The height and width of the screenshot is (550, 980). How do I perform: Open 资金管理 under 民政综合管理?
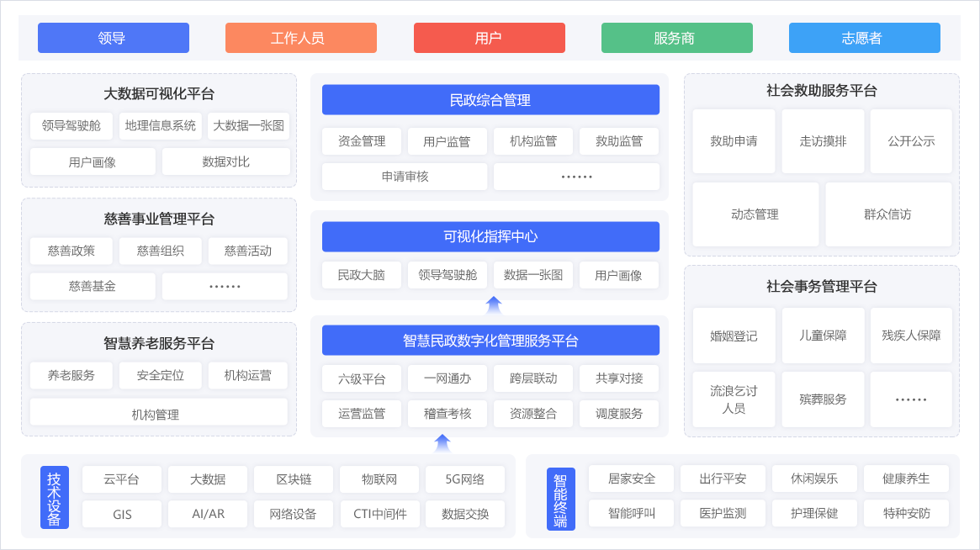362,141
